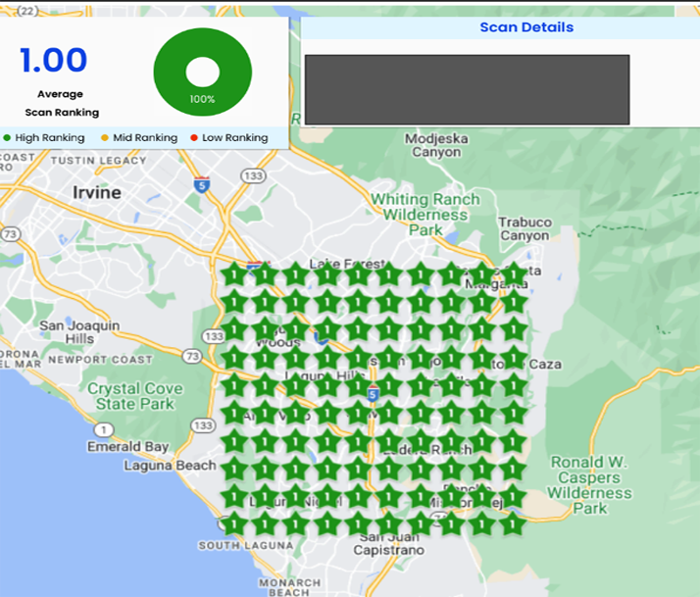The image size is (700, 597).
Task: Click the top-right star marker in the grid
Action: coord(514,275)
